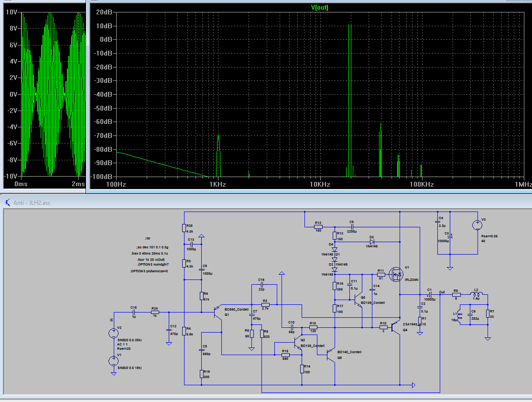This screenshot has height=402, width=532.
Task: Click 'SINE(0 0.5 20k)' value of V2
Action: point(130,340)
